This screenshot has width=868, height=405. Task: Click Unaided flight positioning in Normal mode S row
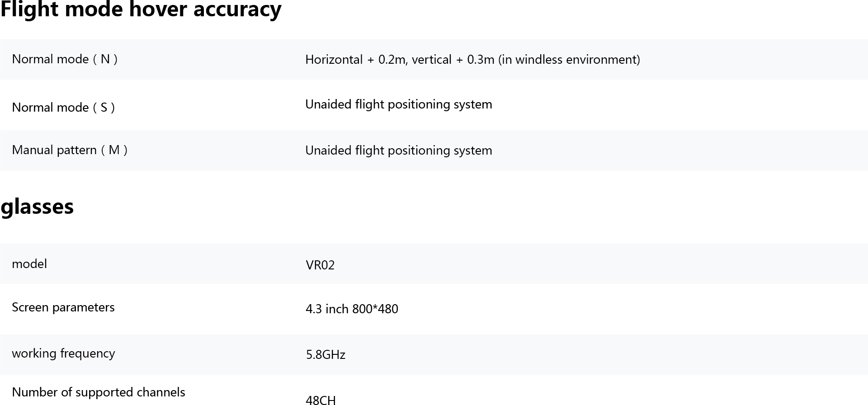[x=399, y=104]
